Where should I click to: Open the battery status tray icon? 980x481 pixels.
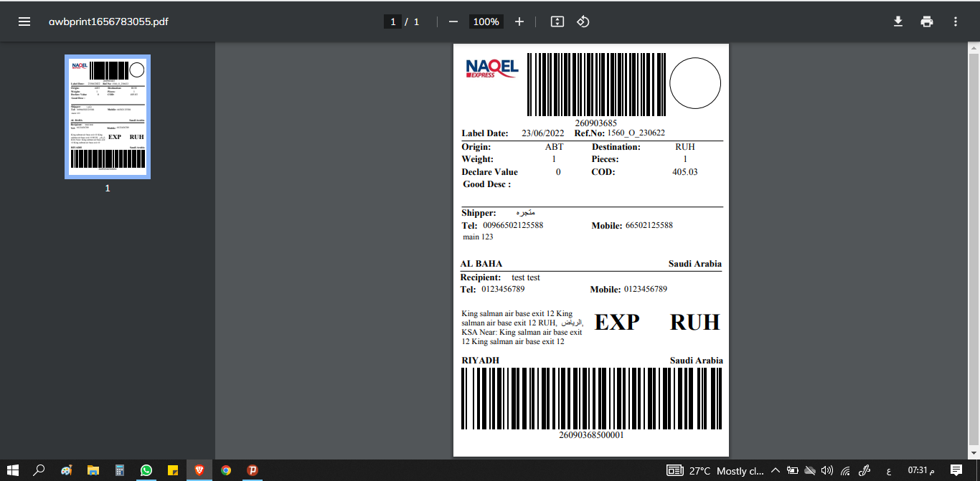coord(792,471)
